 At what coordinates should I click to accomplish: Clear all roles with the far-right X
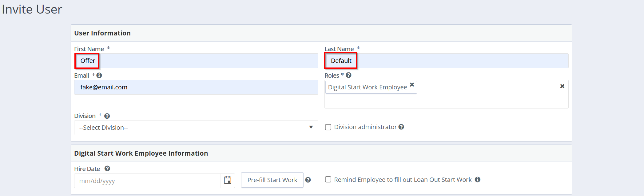[562, 86]
